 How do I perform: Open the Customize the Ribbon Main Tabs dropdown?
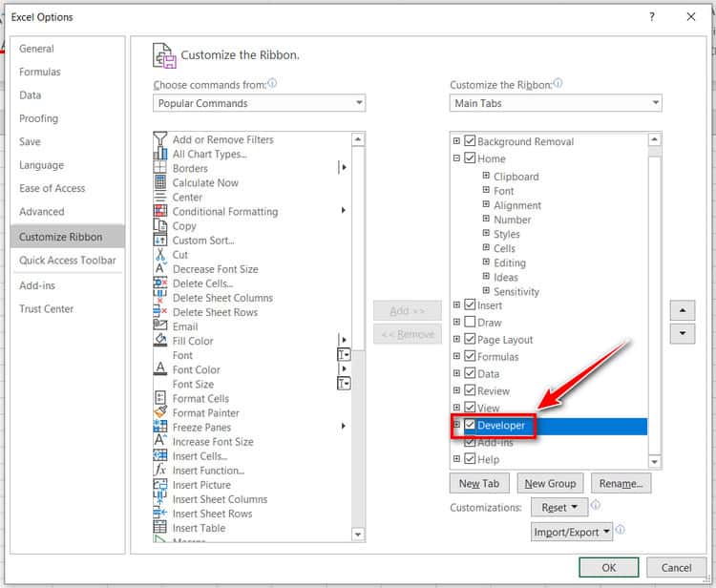(x=556, y=103)
